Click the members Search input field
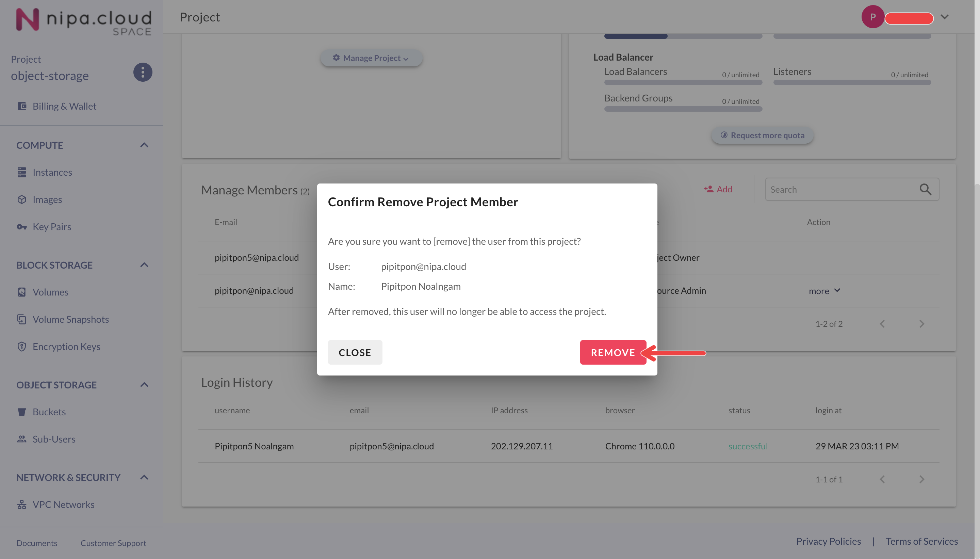 pos(840,189)
